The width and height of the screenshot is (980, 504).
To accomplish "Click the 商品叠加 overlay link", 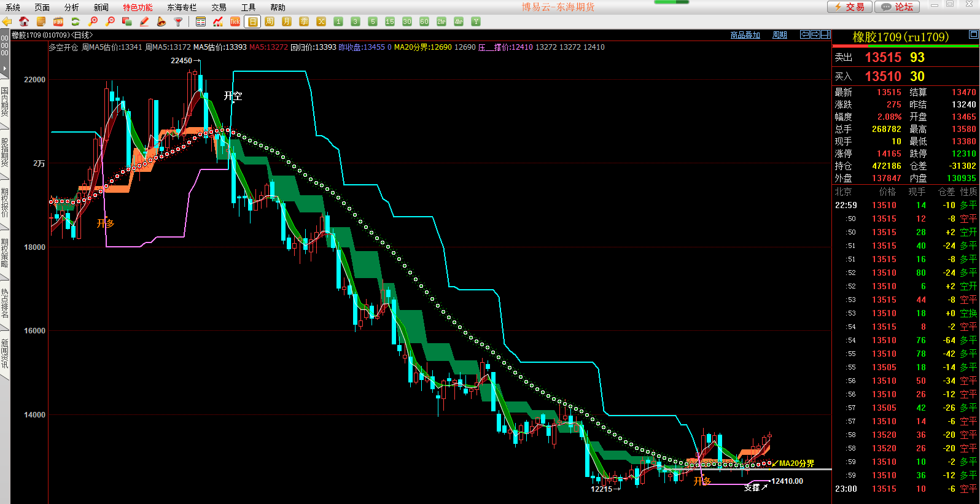I will 745,35.
